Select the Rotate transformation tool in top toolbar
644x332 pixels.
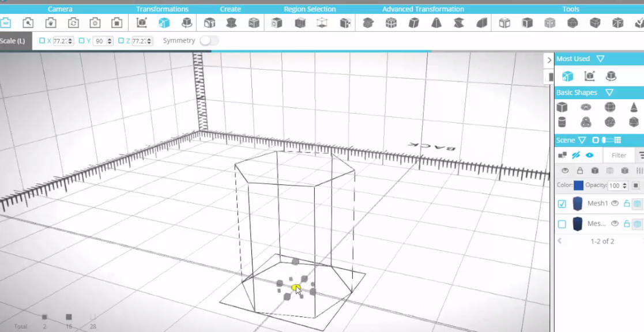point(186,23)
